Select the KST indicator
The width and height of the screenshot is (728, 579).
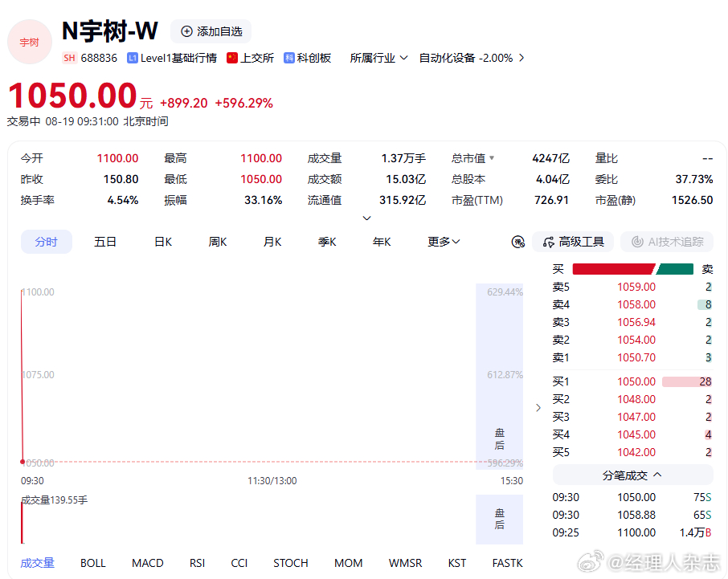[457, 563]
